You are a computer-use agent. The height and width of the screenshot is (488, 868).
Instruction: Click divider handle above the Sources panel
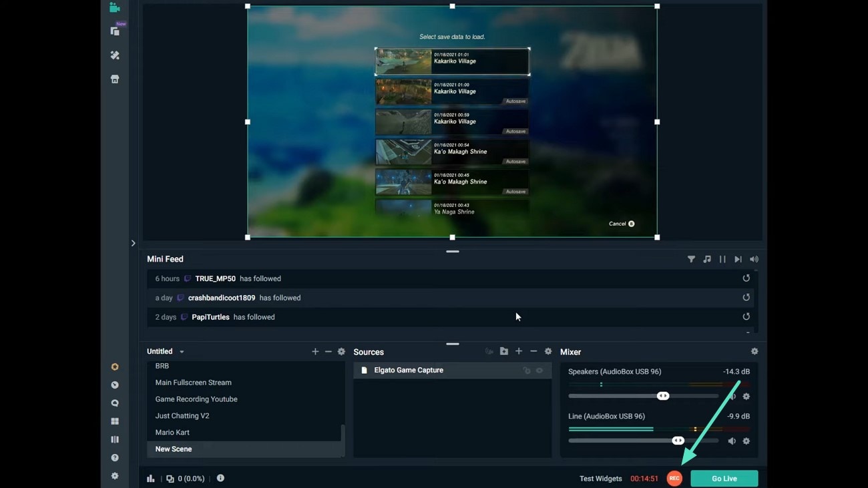point(453,344)
